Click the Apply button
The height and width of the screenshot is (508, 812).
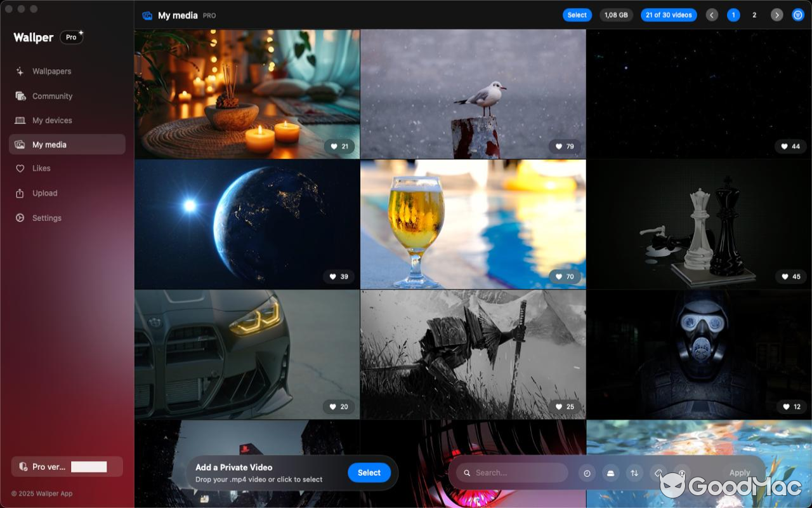coord(739,472)
